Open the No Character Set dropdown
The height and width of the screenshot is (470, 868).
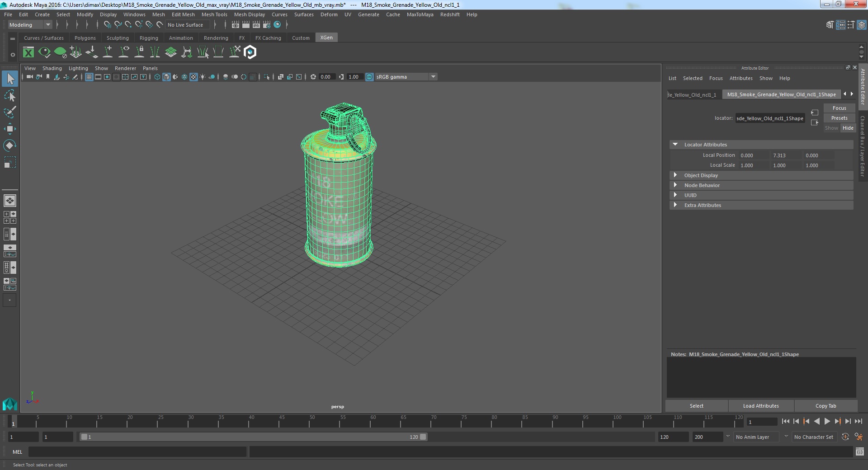click(x=815, y=437)
